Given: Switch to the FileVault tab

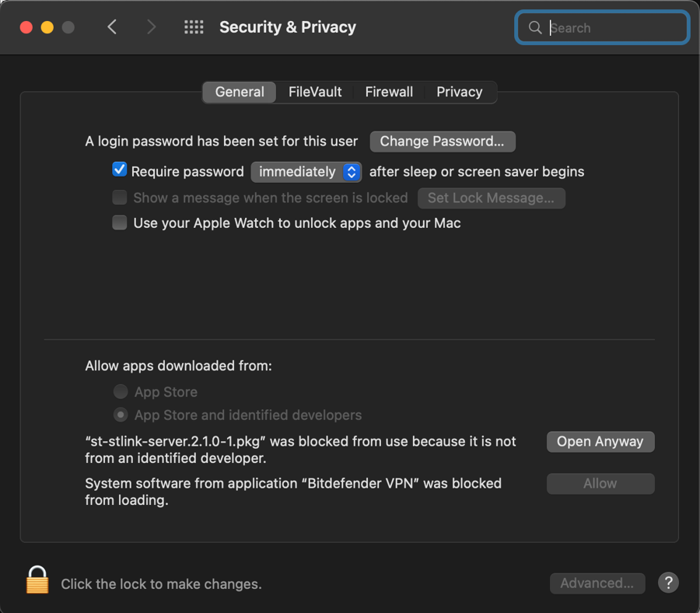Looking at the screenshot, I should [x=315, y=92].
